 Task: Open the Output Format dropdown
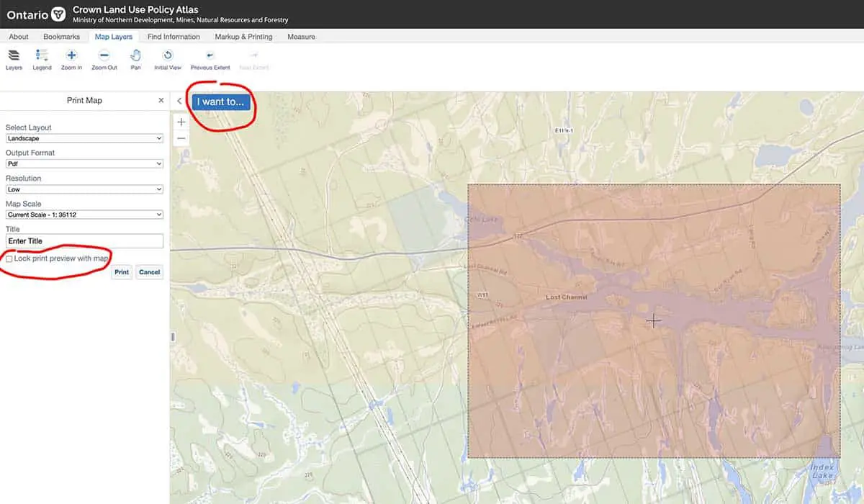click(x=84, y=163)
